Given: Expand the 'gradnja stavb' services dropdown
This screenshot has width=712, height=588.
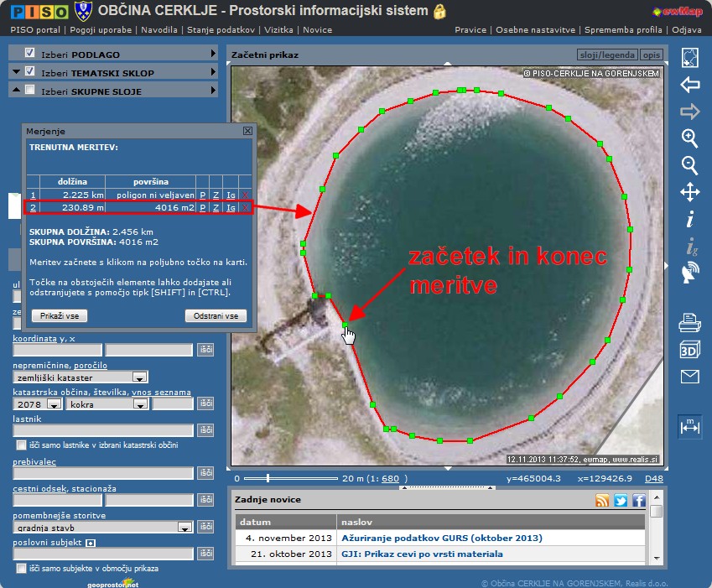Looking at the screenshot, I should [x=184, y=528].
